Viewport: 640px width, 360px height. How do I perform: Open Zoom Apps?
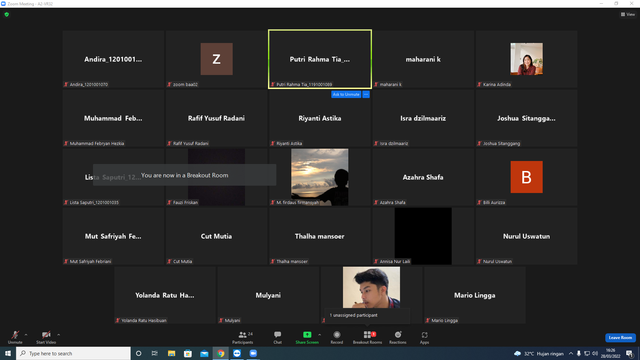[424, 337]
